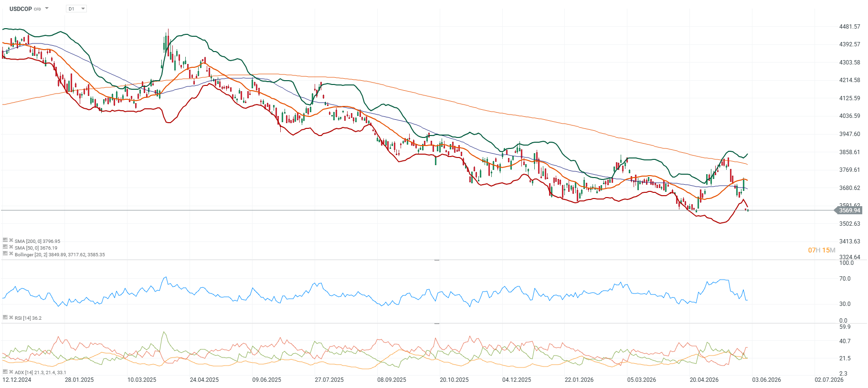The image size is (868, 388).
Task: Click the 4214.58 price axis value
Action: click(x=850, y=80)
